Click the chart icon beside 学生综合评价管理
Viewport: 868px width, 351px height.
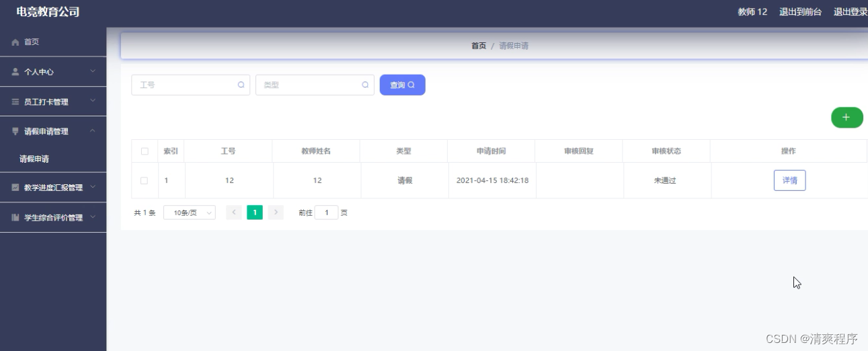[15, 217]
